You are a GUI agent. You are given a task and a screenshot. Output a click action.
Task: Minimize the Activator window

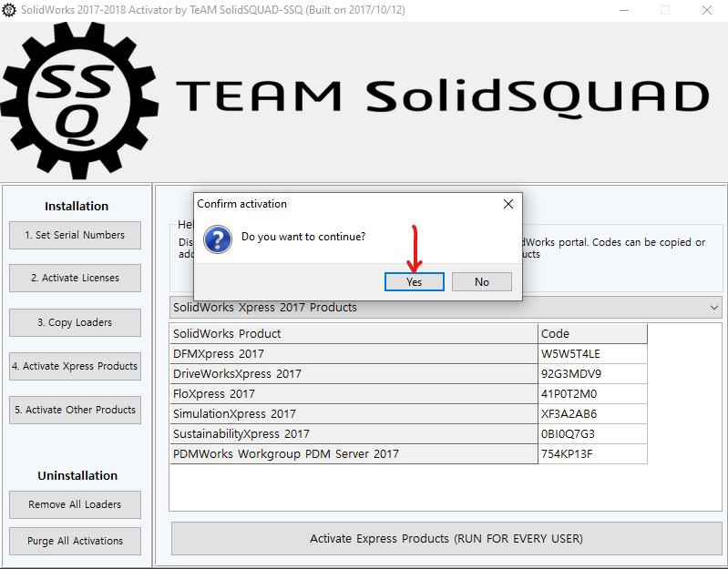pyautogui.click(x=623, y=10)
